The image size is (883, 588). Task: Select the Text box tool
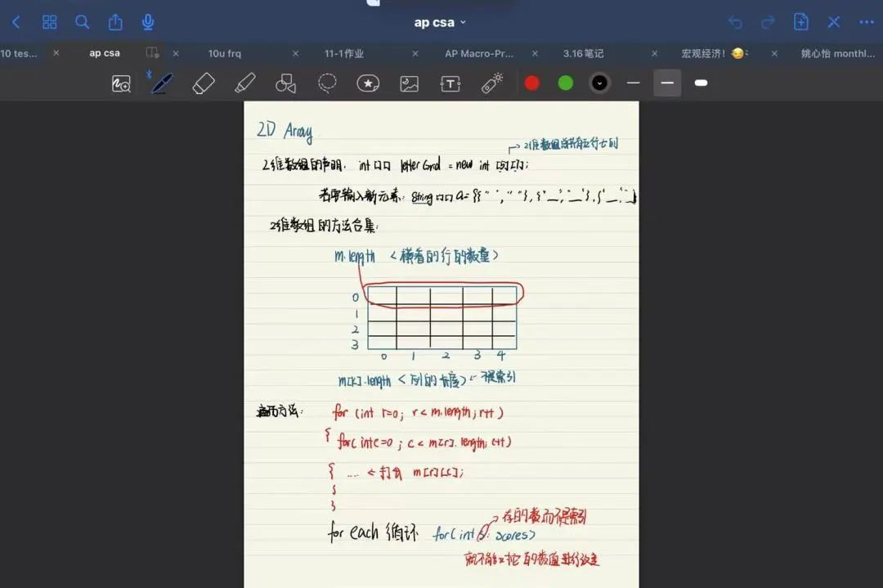(450, 83)
